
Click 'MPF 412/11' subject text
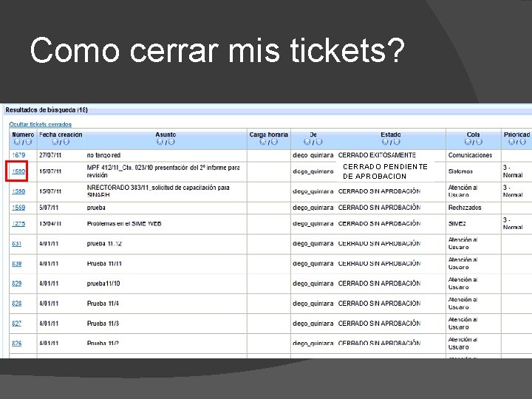click(x=163, y=171)
